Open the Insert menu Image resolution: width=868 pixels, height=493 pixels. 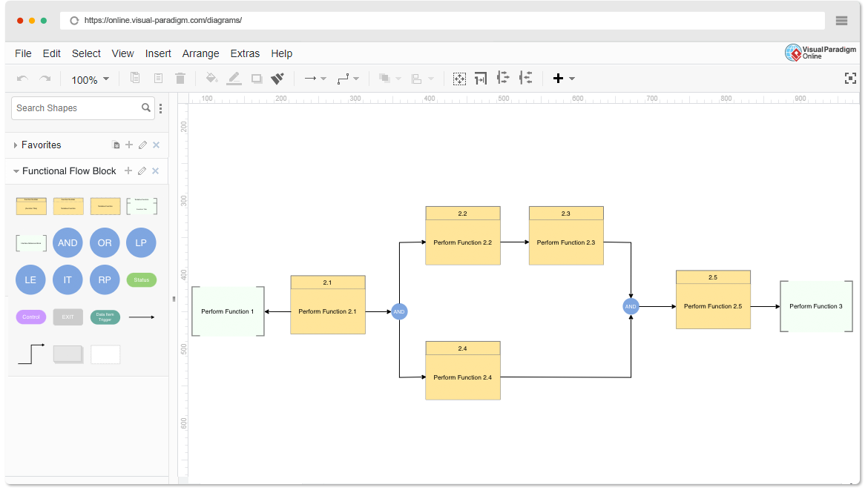pyautogui.click(x=158, y=53)
